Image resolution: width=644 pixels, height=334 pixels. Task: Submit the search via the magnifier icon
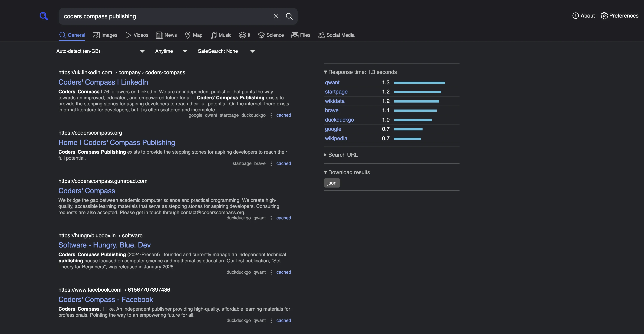[289, 16]
